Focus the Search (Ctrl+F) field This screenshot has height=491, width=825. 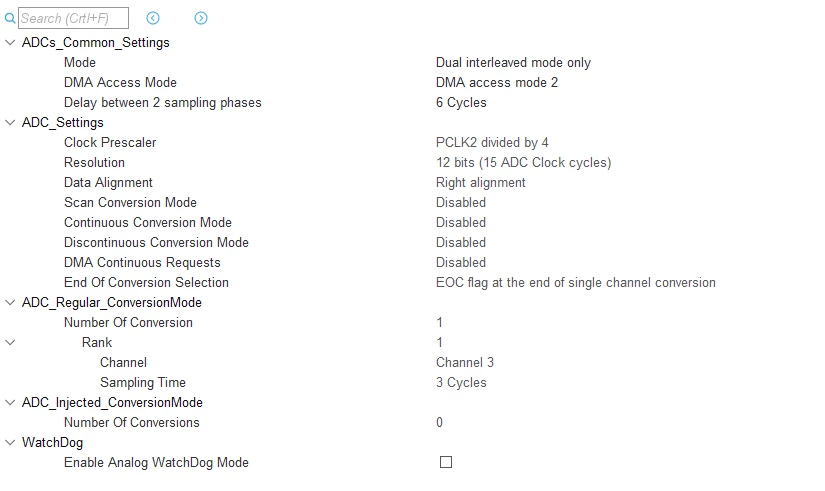click(73, 18)
